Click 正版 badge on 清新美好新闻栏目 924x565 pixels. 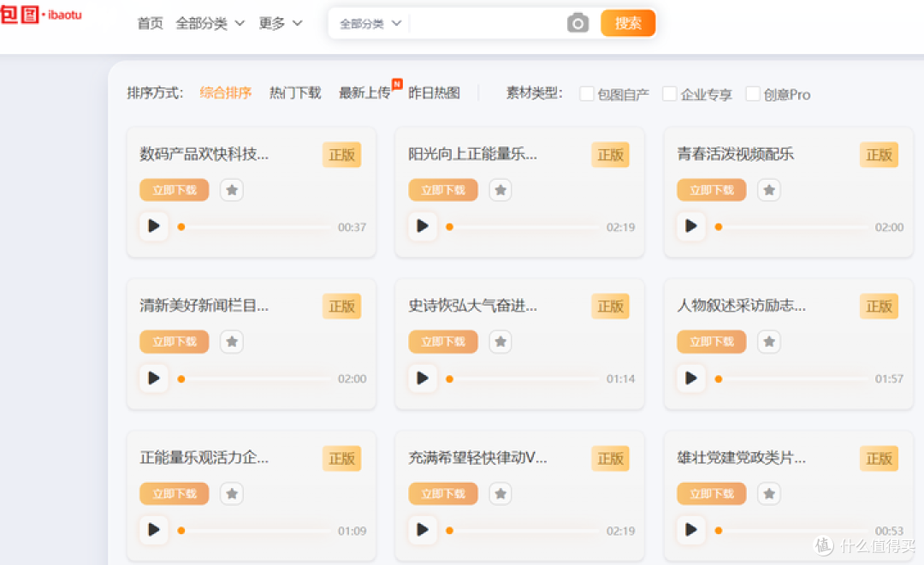(341, 306)
